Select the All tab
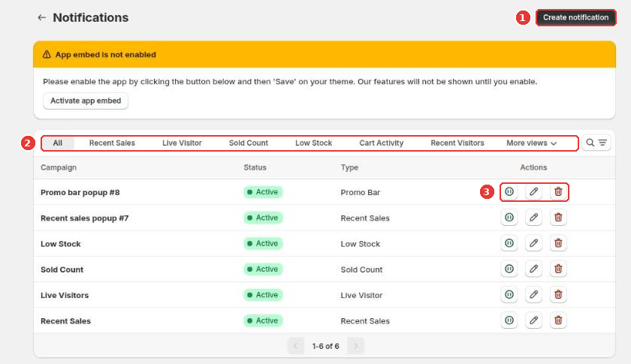 pyautogui.click(x=58, y=143)
